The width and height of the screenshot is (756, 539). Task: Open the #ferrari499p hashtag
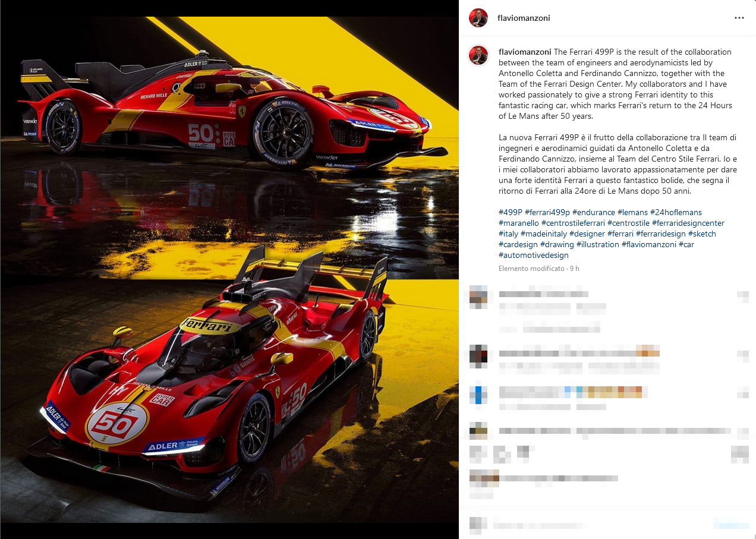point(547,212)
